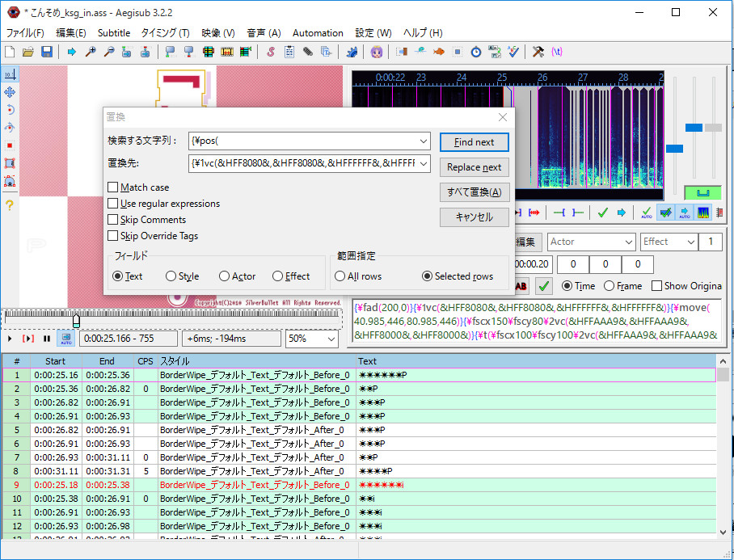This screenshot has width=734, height=560.
Task: Click the Replace next button
Action: point(475,167)
